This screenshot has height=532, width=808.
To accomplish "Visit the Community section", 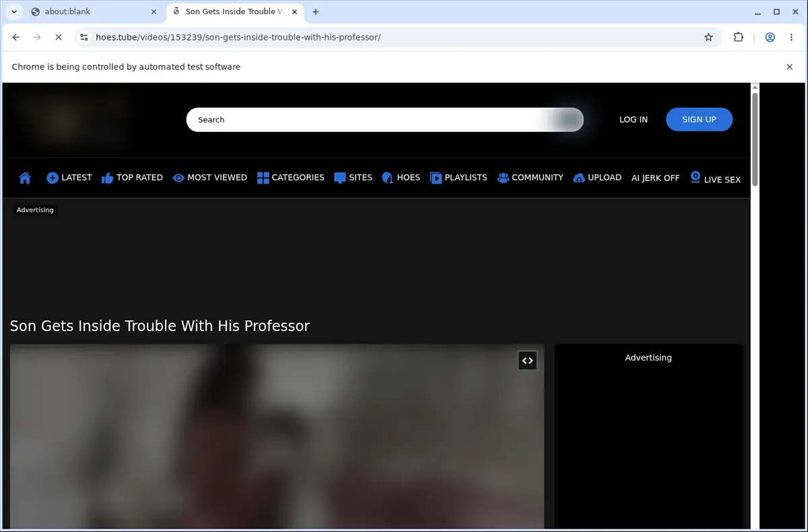I will pyautogui.click(x=530, y=178).
